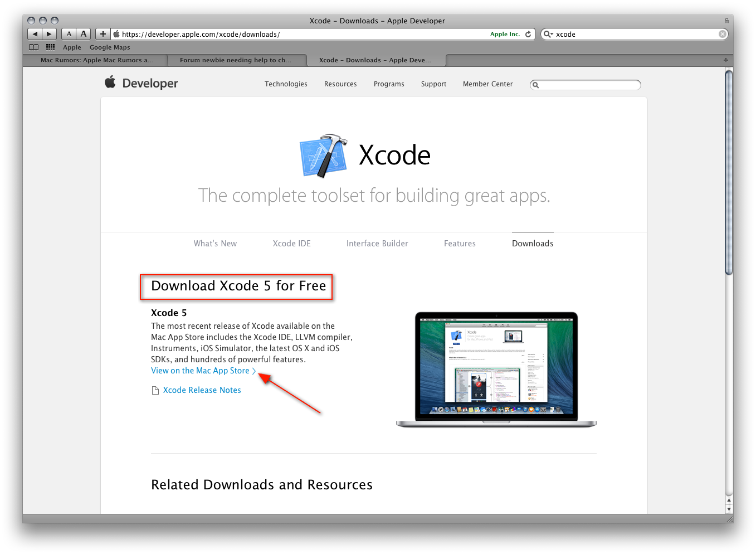Reload the page with the refresh icon
Image resolution: width=756 pixels, height=554 pixels.
[528, 34]
